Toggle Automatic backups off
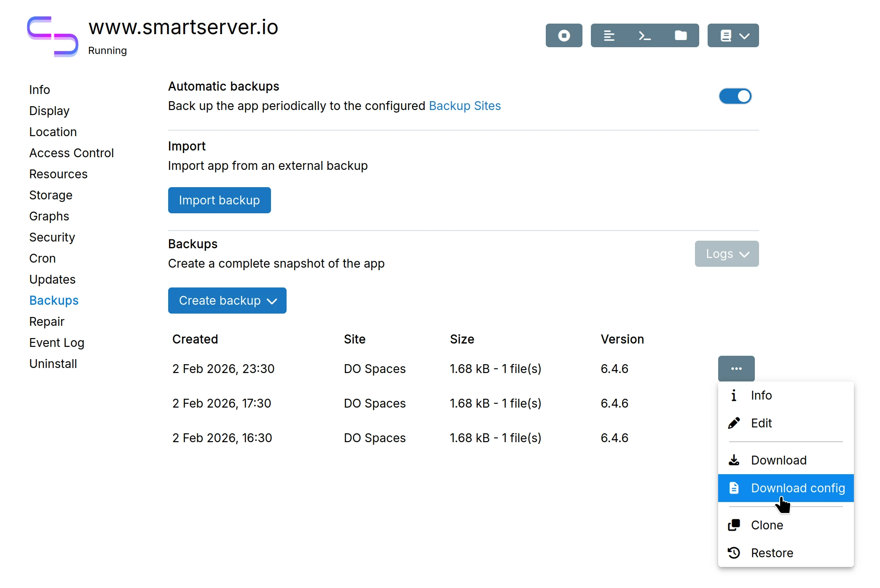This screenshot has height=588, width=880. pos(735,96)
